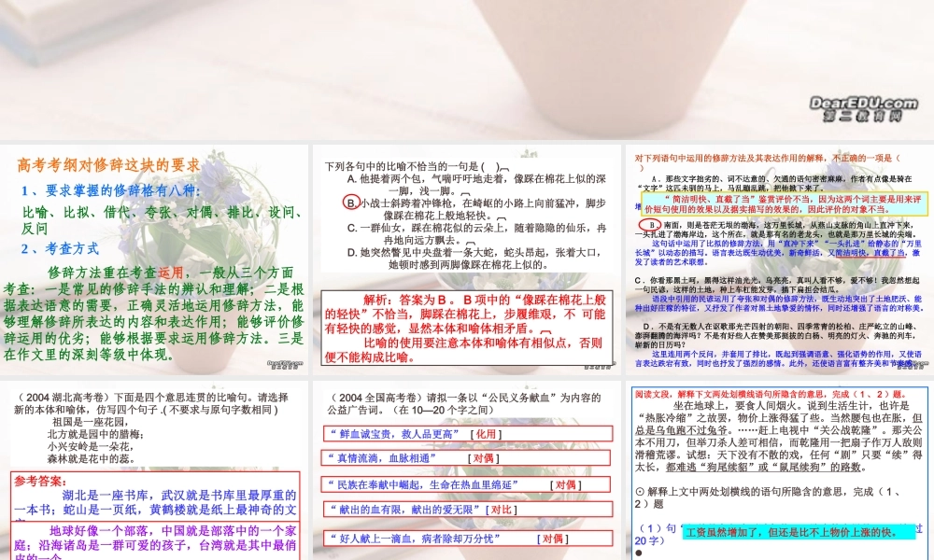Click the slogan box 真情流淌，血脉相通
The height and width of the screenshot is (560, 934).
[x=466, y=457]
